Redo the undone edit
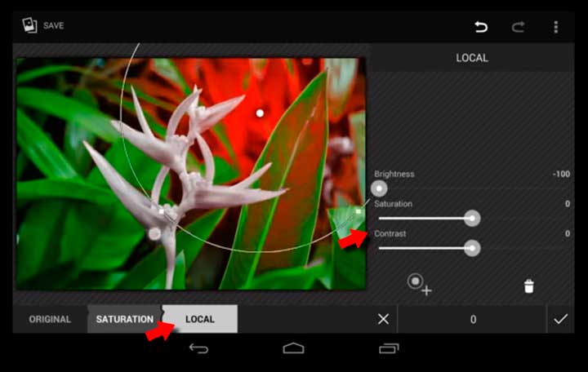Image resolution: width=588 pixels, height=372 pixels. tap(518, 27)
